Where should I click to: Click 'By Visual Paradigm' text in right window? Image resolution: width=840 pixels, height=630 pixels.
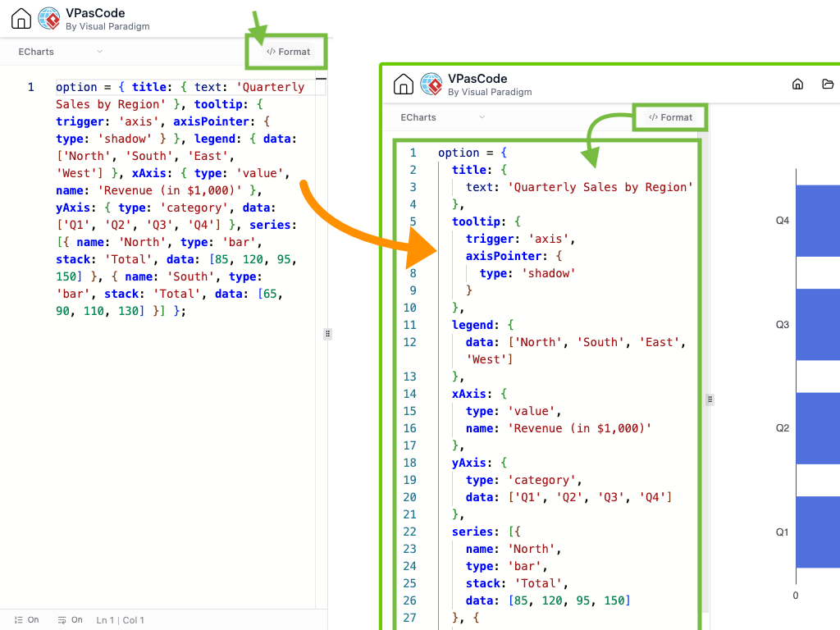(490, 92)
